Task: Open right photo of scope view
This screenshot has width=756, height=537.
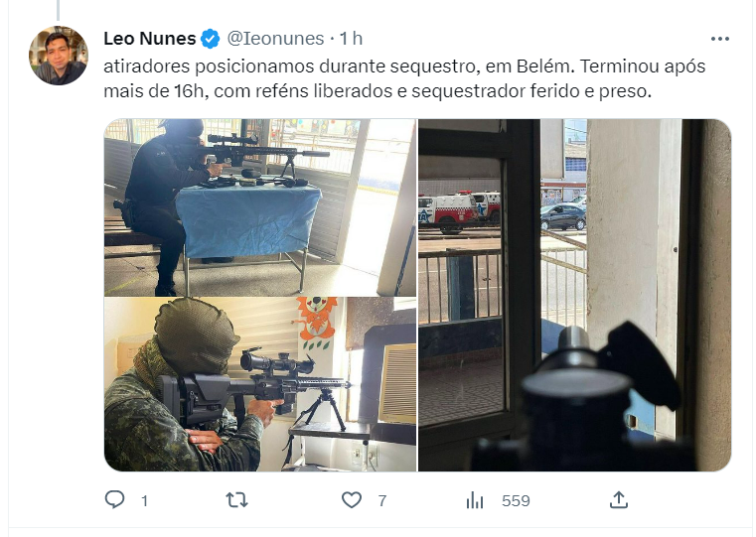Action: click(x=574, y=295)
